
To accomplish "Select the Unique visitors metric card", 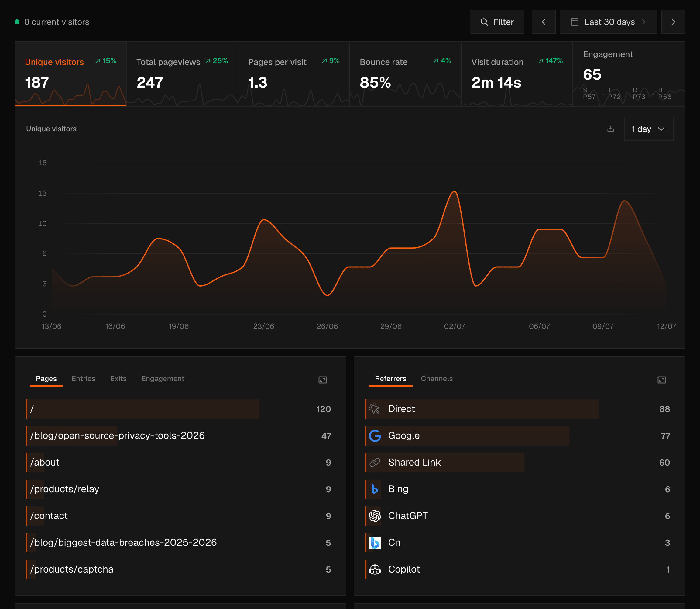I will (x=71, y=74).
